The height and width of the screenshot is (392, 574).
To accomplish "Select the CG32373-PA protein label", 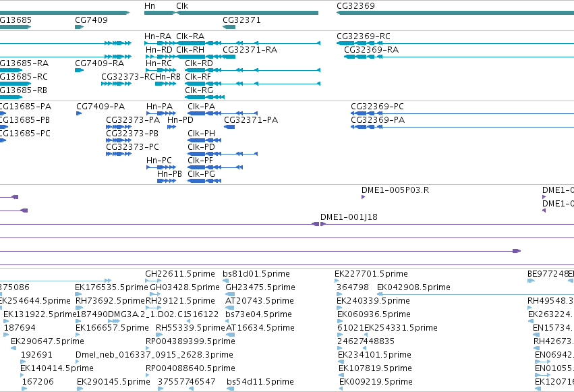I will point(133,120).
